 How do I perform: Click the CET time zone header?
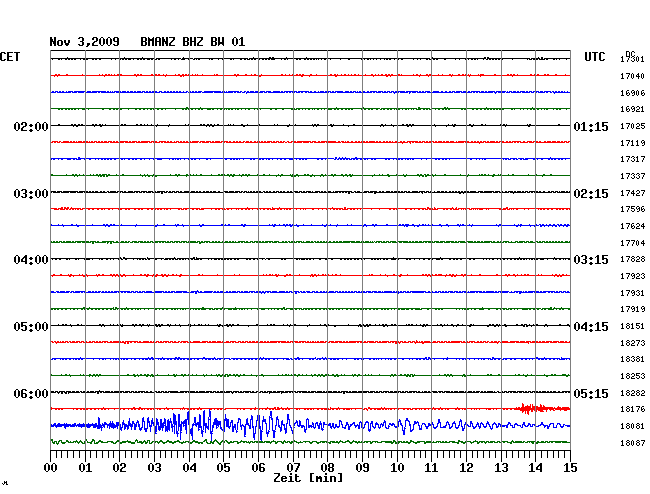(10, 56)
